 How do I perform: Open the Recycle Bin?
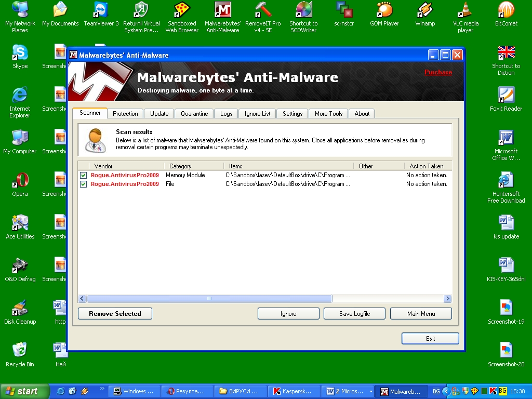[20, 355]
